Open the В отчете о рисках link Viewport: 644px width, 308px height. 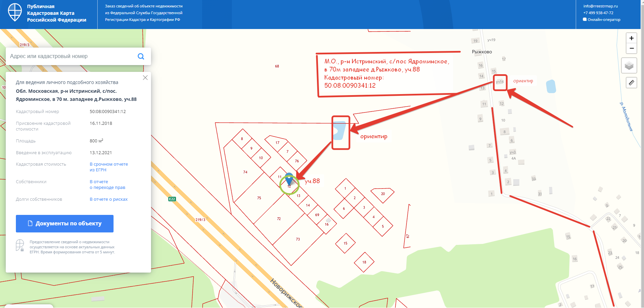pyautogui.click(x=109, y=199)
